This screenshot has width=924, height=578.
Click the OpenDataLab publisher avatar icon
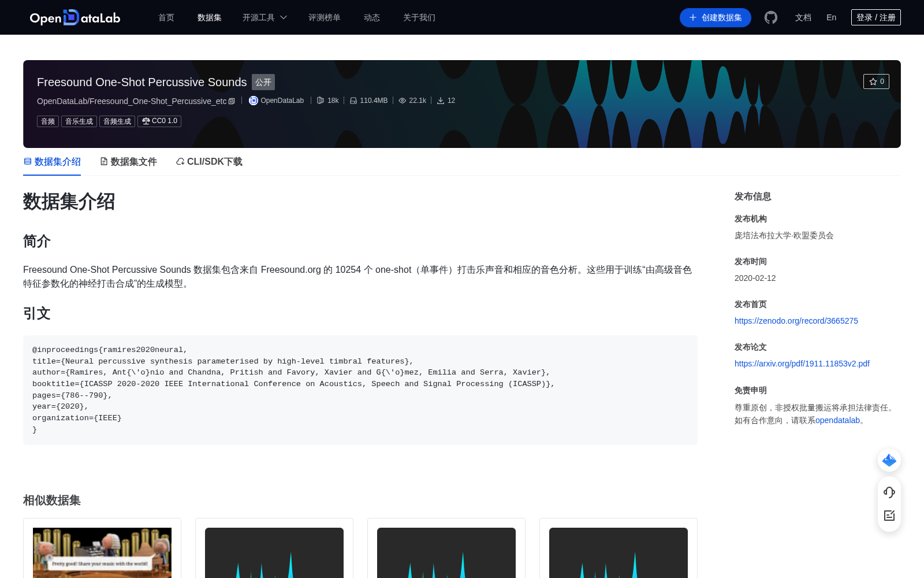(x=253, y=101)
